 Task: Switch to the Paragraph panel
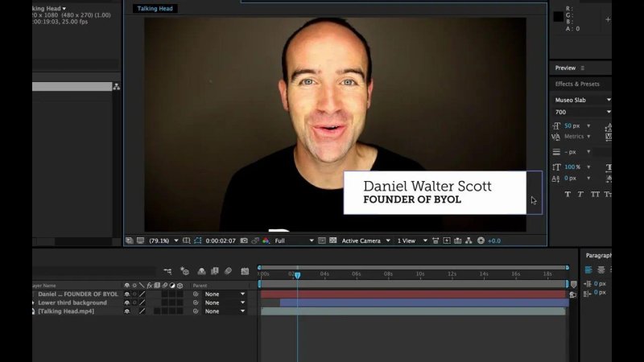(598, 255)
